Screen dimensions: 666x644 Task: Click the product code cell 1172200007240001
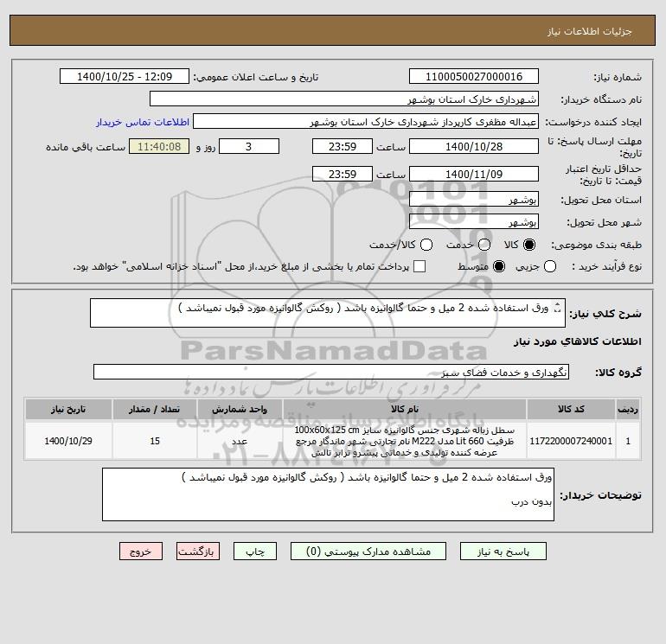tap(571, 441)
